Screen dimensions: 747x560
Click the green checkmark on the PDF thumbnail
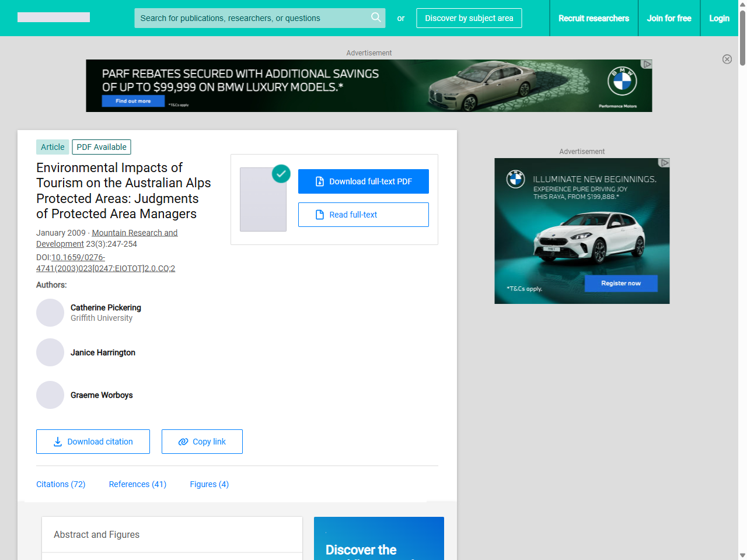pyautogui.click(x=281, y=174)
